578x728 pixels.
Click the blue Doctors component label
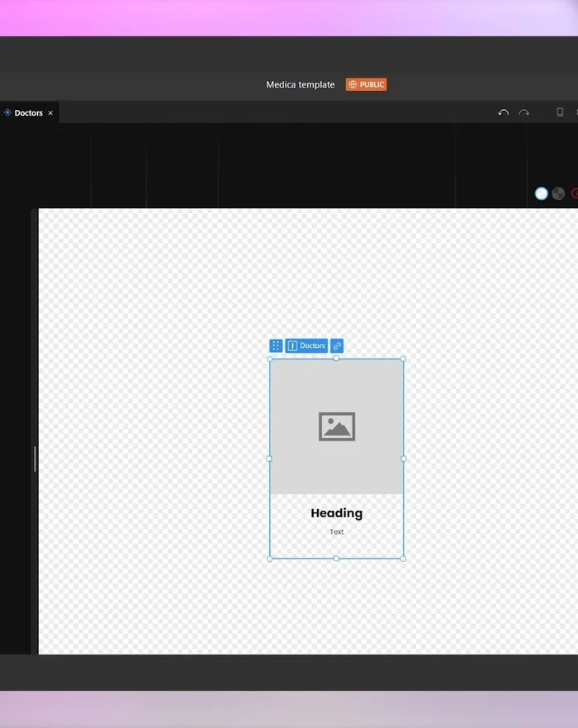coord(307,345)
